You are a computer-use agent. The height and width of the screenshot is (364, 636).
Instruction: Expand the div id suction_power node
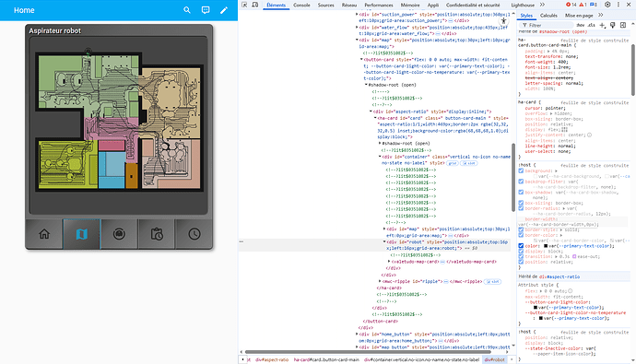[x=357, y=14]
